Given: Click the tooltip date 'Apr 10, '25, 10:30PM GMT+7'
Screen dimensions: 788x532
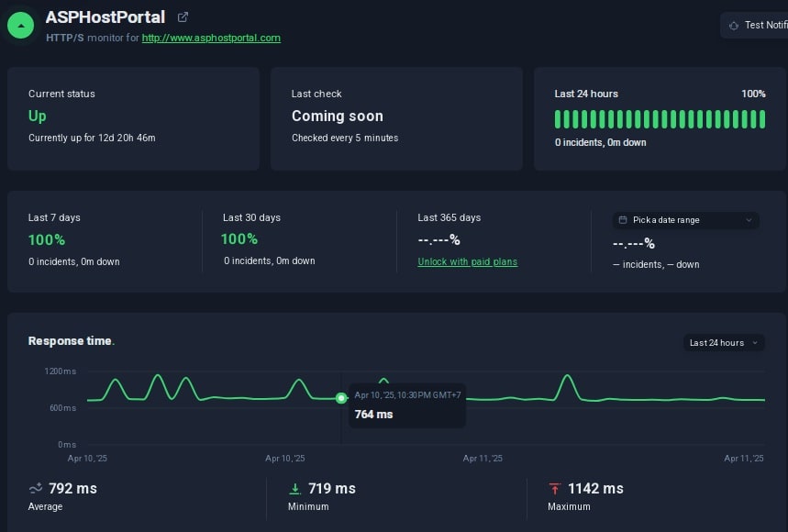Looking at the screenshot, I should (407, 395).
